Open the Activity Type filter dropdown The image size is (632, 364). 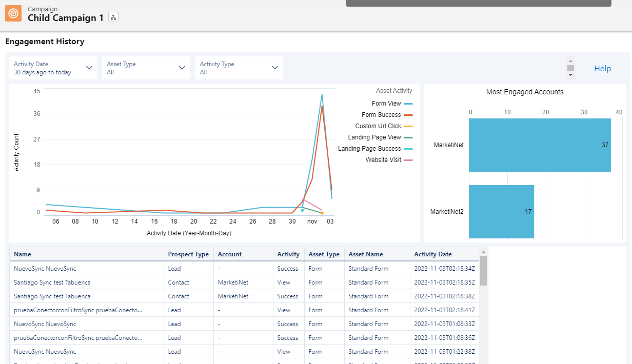click(x=239, y=68)
